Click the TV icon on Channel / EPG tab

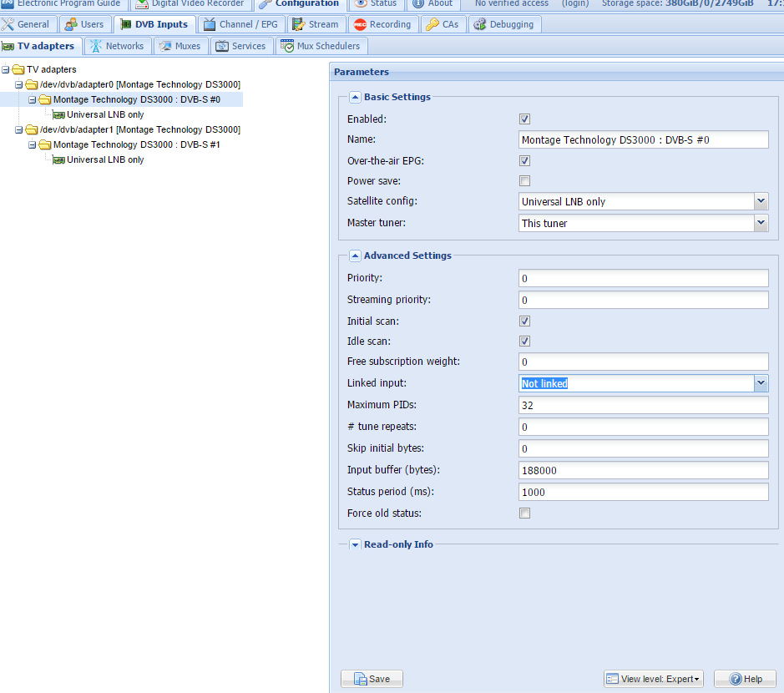(210, 24)
